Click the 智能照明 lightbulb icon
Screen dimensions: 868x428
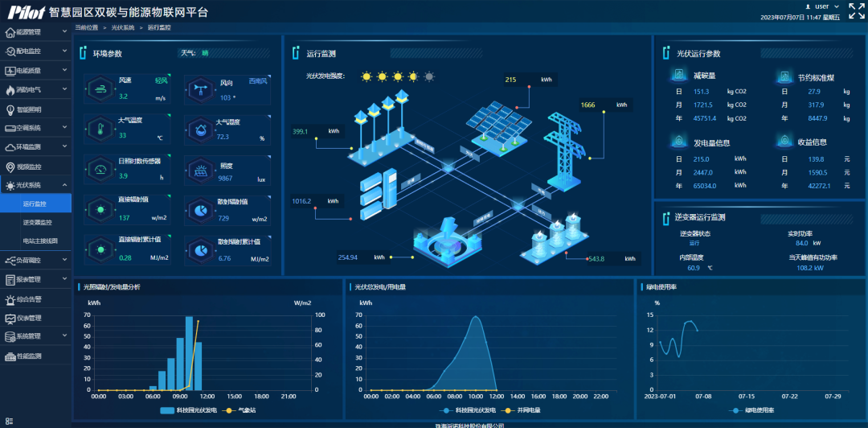pos(10,109)
